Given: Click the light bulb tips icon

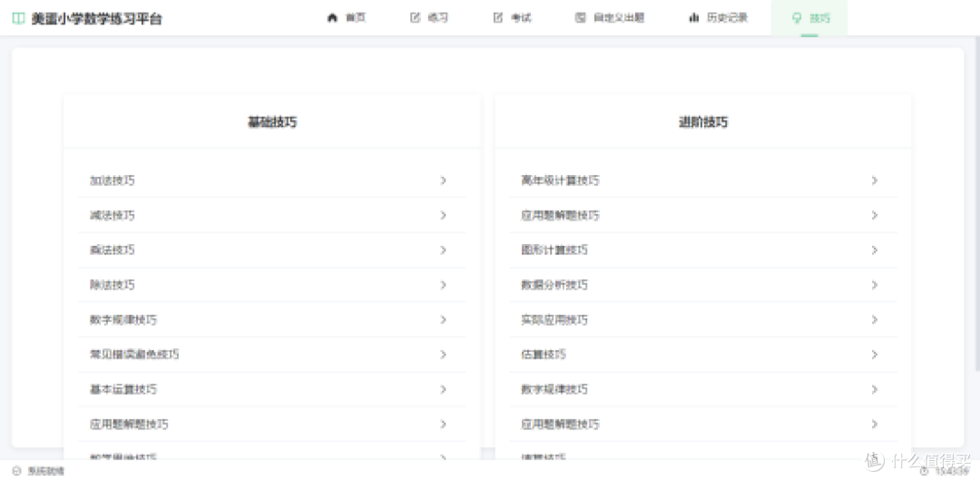Looking at the screenshot, I should pos(797,17).
